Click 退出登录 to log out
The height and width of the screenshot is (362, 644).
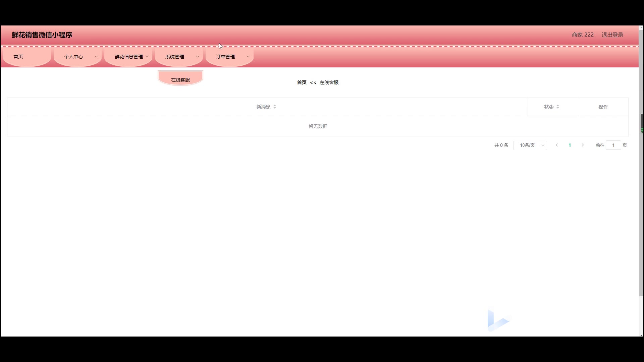point(612,35)
